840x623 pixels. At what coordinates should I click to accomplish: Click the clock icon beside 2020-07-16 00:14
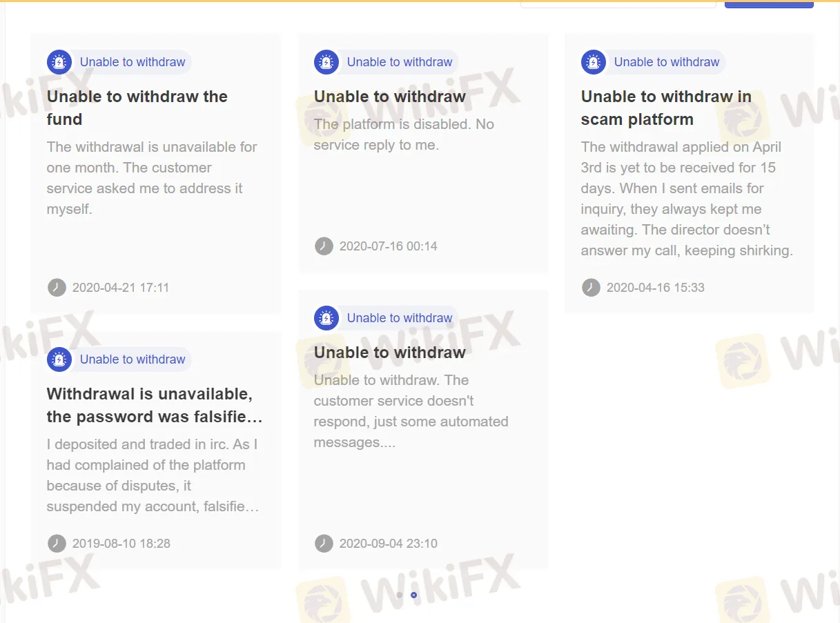coord(324,246)
